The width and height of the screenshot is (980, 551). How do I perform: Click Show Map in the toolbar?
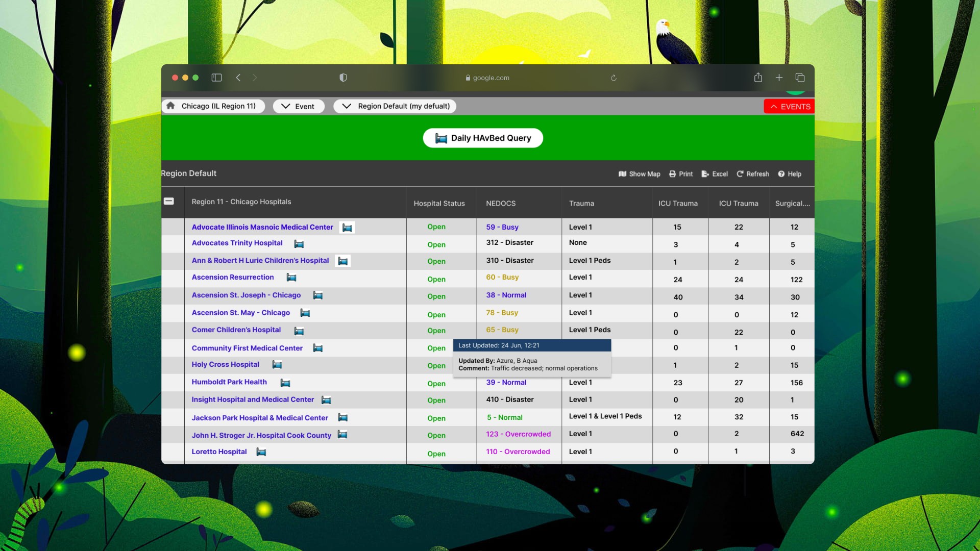(639, 174)
